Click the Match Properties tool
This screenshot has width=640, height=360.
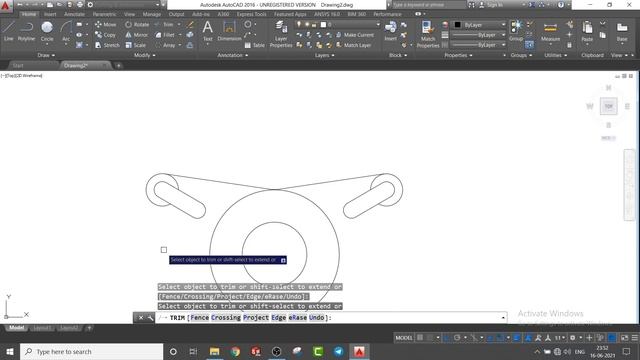[428, 34]
